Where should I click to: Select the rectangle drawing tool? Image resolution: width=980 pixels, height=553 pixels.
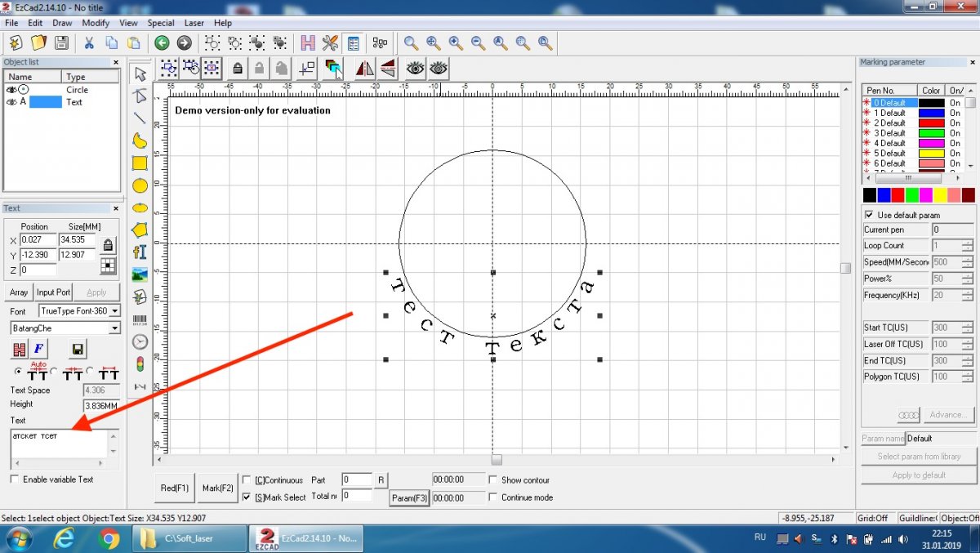tap(140, 163)
